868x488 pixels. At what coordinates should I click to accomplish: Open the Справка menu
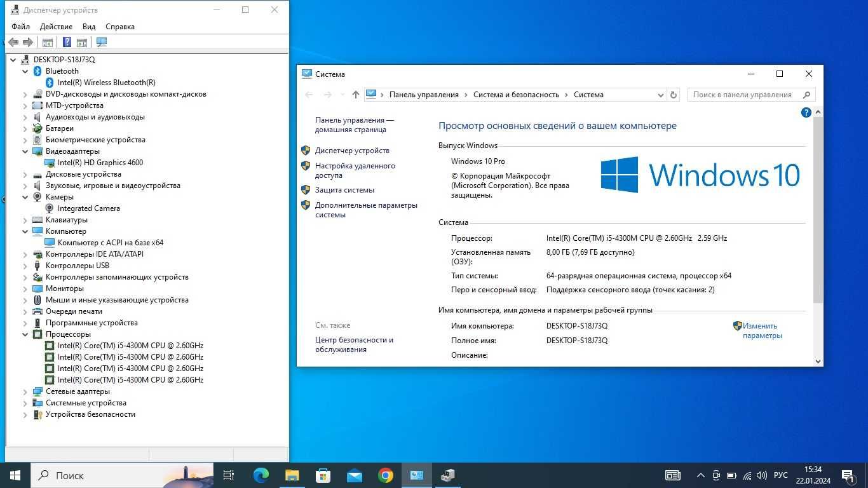[x=120, y=27]
